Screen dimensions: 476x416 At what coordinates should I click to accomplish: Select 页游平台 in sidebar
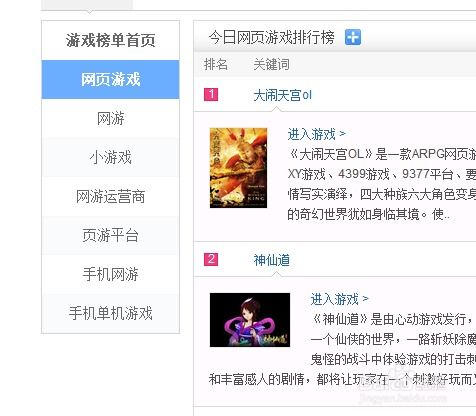coord(110,235)
